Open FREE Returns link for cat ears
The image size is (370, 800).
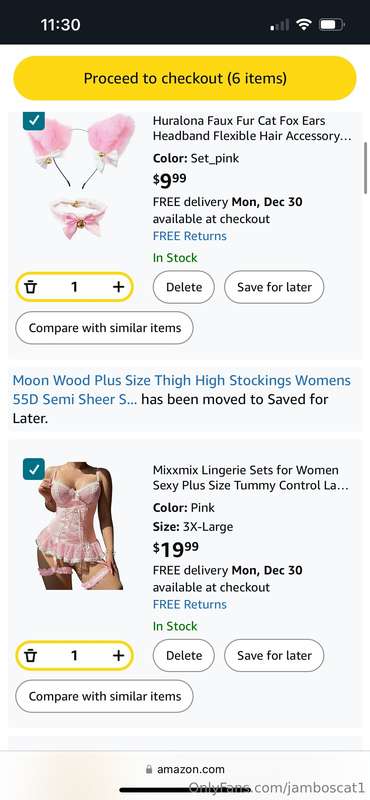(x=190, y=236)
